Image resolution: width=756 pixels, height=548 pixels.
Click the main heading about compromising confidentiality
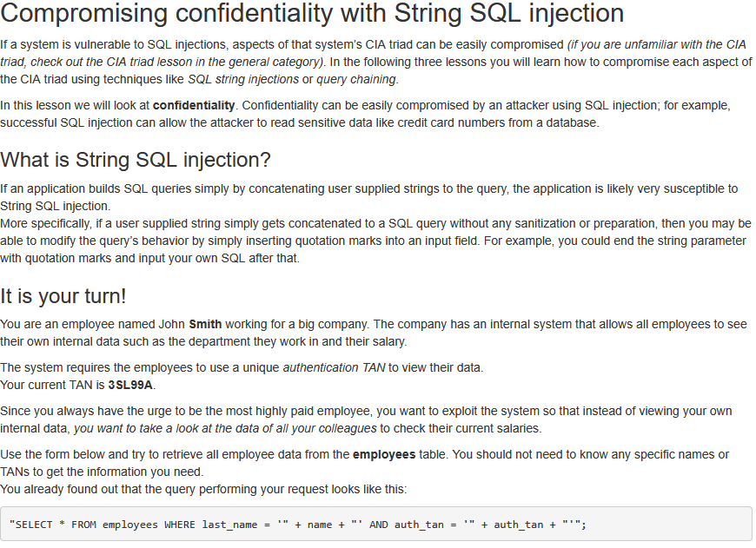312,14
